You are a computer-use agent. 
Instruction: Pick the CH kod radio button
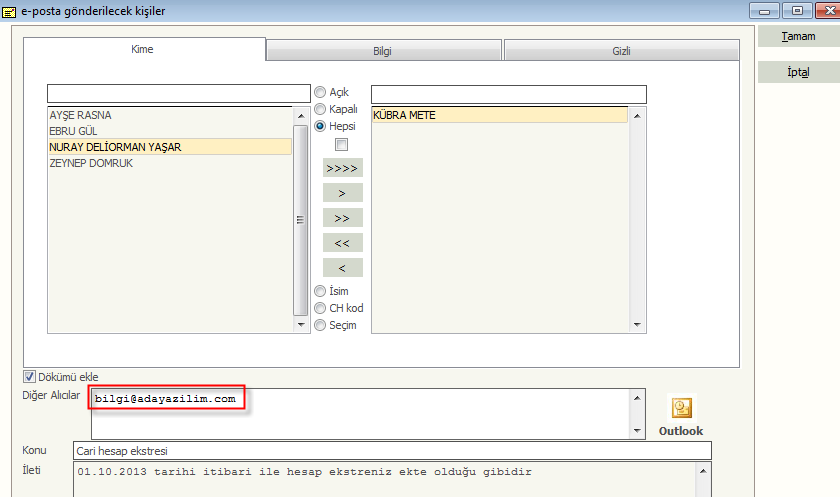(x=321, y=308)
